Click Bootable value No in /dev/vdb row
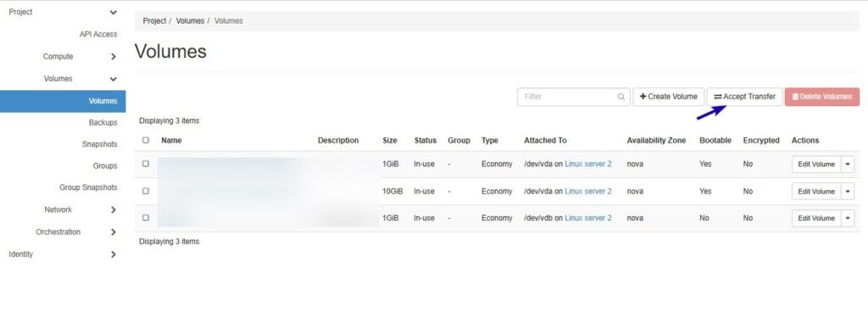The image size is (868, 330). click(704, 218)
